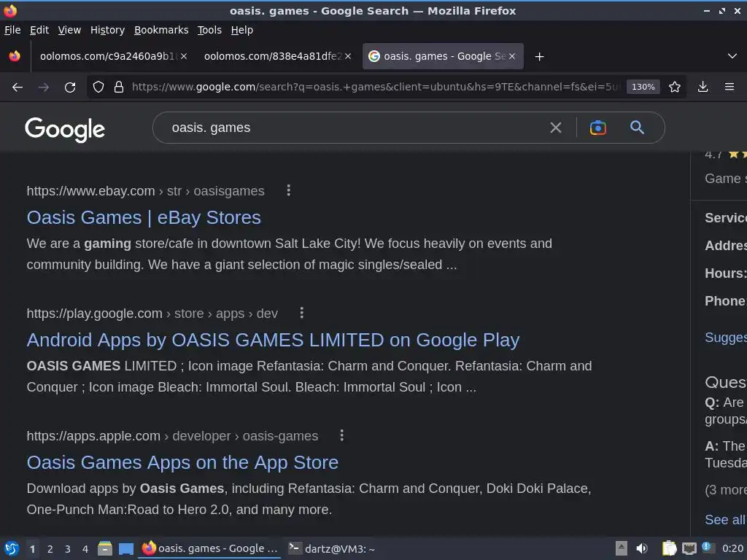This screenshot has height=560, width=747.
Task: Close the oolomos.com/c9a2460a9b tab
Action: [x=184, y=56]
